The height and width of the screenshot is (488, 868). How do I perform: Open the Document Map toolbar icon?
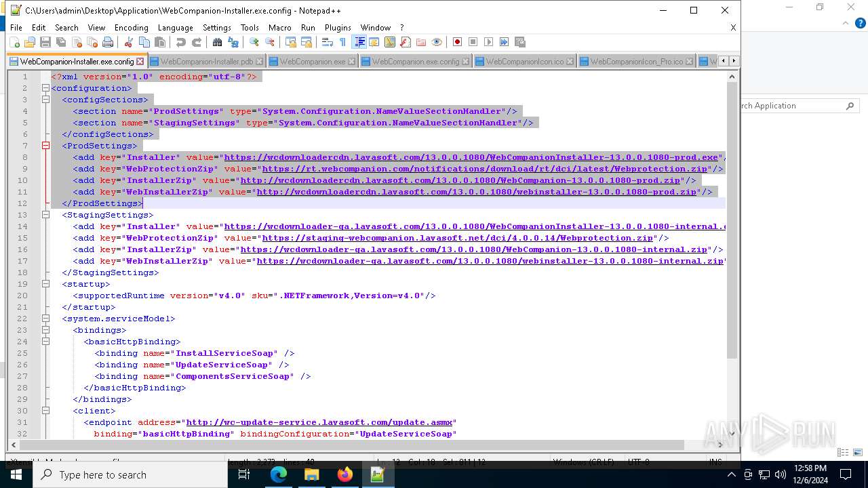[x=389, y=42]
